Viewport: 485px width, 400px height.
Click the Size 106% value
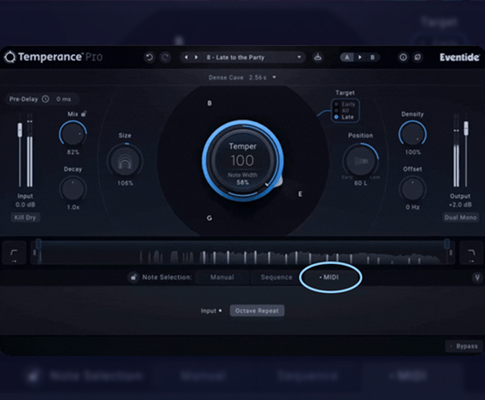(x=125, y=183)
